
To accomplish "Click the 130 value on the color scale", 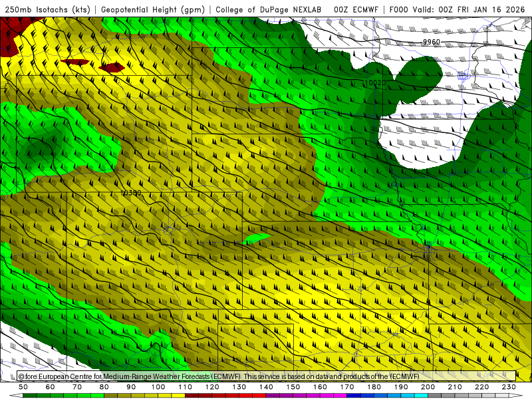I will point(239,387).
